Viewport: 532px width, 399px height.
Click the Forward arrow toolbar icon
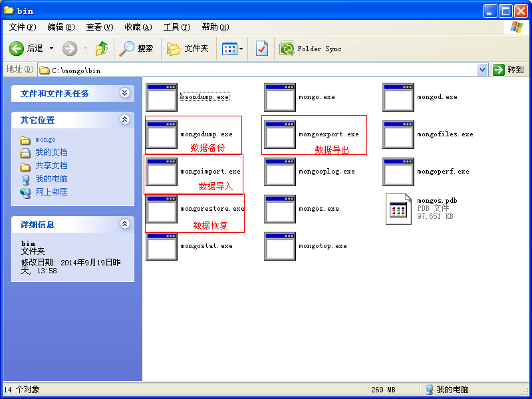tap(70, 49)
